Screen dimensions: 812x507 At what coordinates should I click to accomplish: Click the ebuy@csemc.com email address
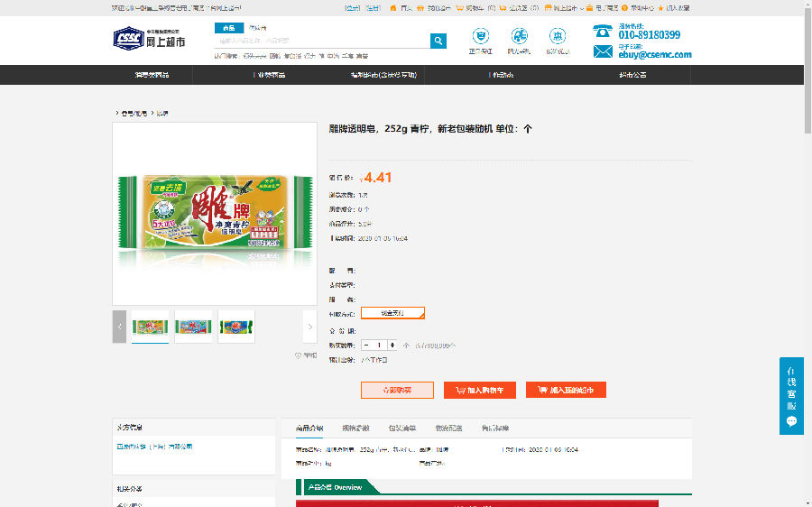655,54
